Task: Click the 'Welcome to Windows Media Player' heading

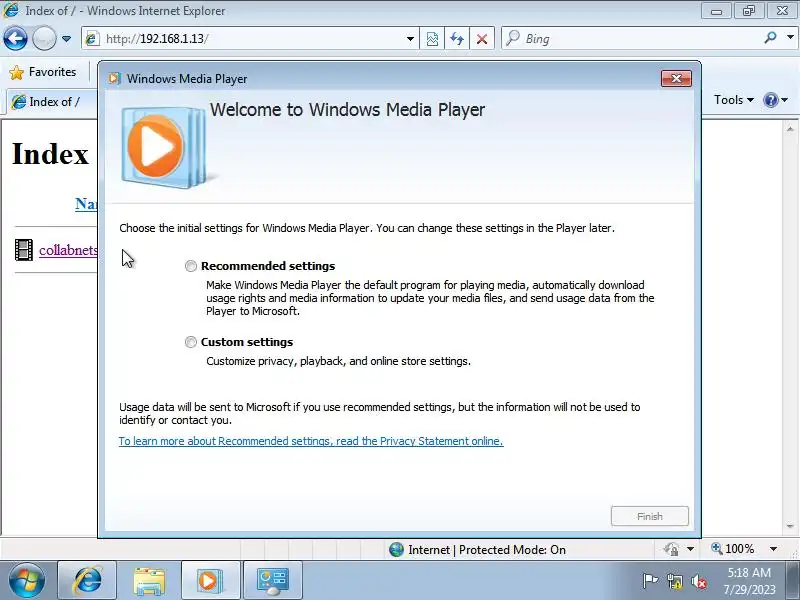Action: click(x=347, y=110)
